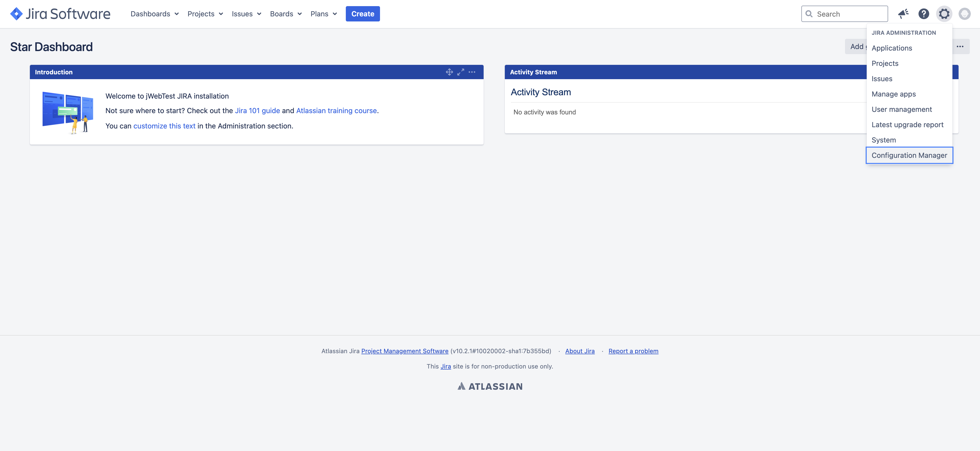This screenshot has height=451, width=980.
Task: Click the Create button
Action: [363, 14]
